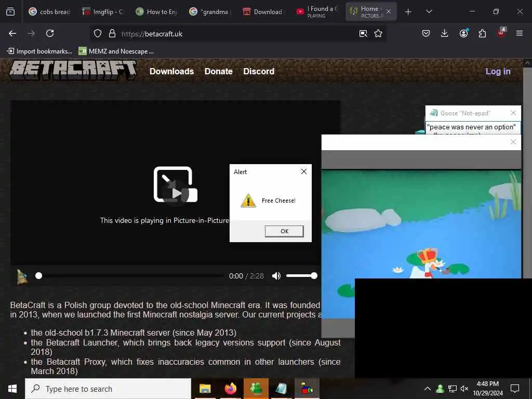
Task: Open File Explorer from taskbar
Action: [x=205, y=389]
